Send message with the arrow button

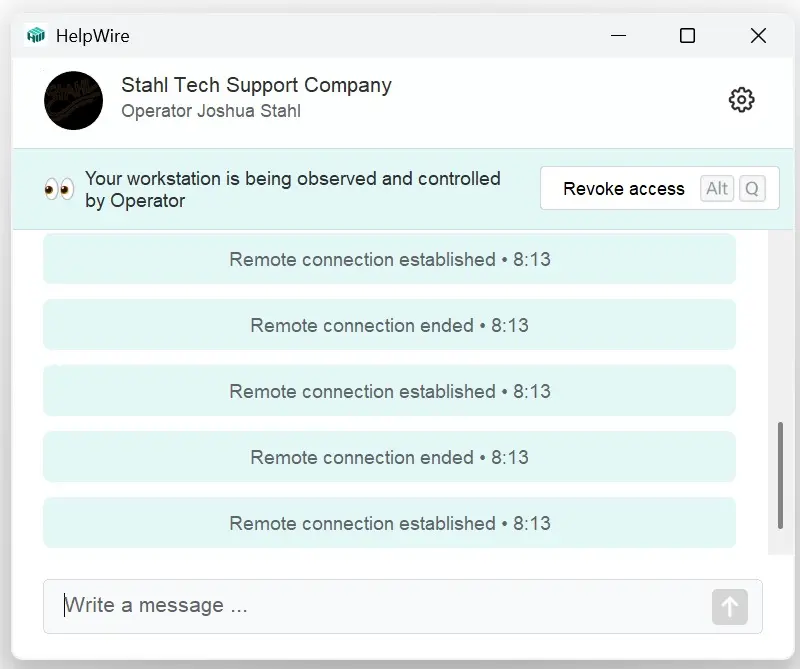click(730, 607)
